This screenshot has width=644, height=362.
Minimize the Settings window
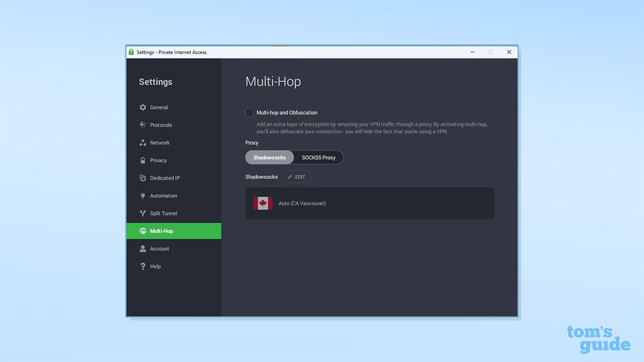coord(473,52)
